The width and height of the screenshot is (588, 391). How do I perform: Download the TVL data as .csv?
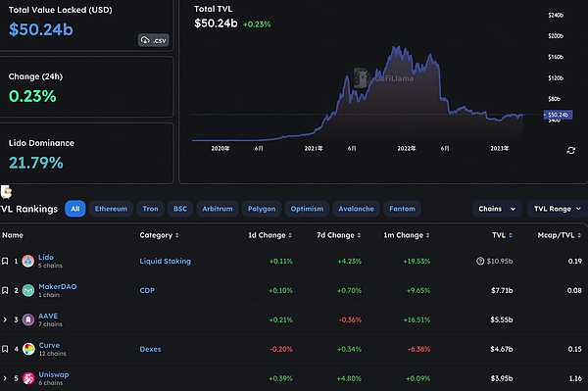154,40
